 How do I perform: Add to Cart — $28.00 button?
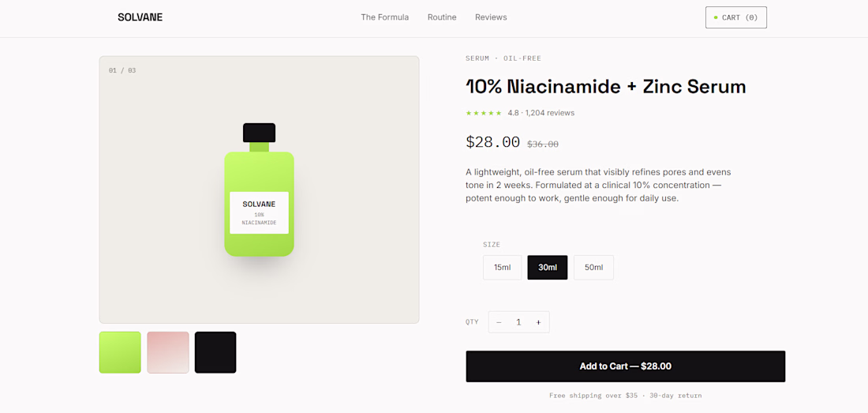coord(626,366)
